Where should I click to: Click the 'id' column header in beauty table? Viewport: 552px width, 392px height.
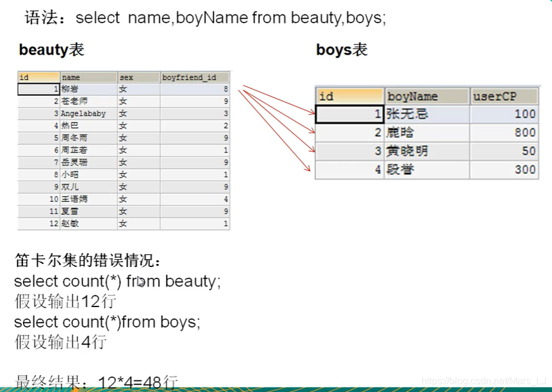(x=39, y=78)
